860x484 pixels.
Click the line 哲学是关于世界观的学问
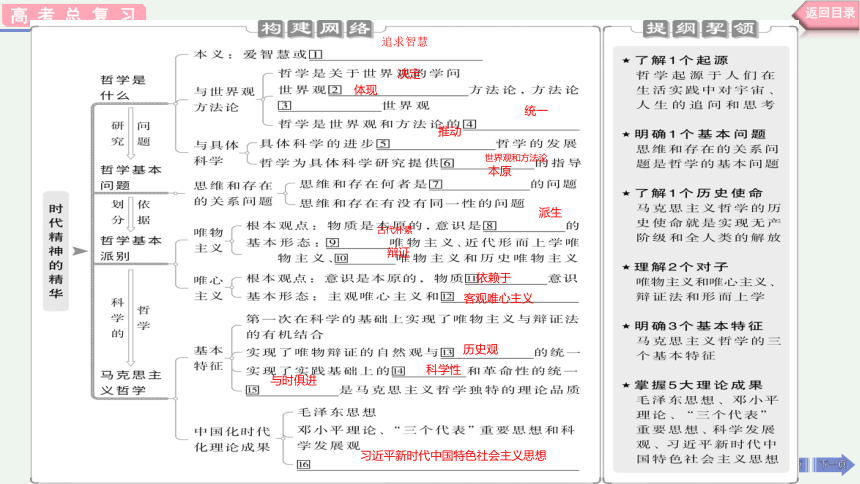tap(369, 73)
